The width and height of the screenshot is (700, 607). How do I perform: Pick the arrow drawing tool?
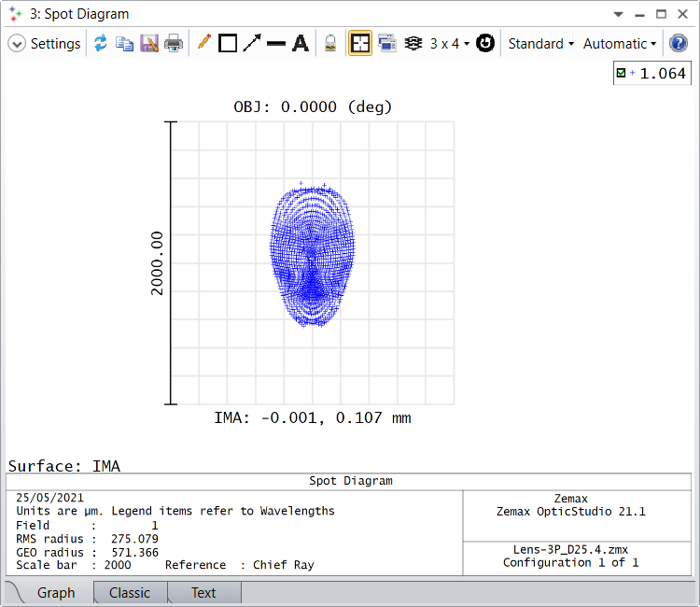(x=252, y=43)
